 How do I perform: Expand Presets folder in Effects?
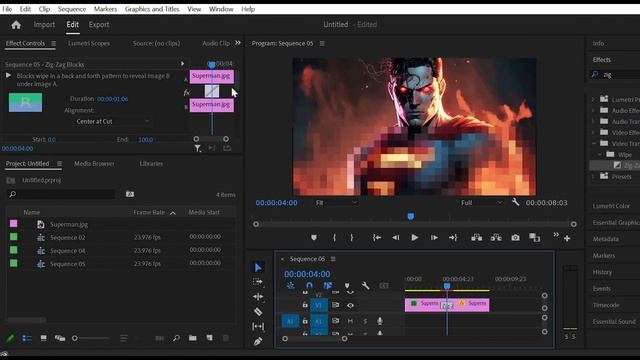pos(593,176)
